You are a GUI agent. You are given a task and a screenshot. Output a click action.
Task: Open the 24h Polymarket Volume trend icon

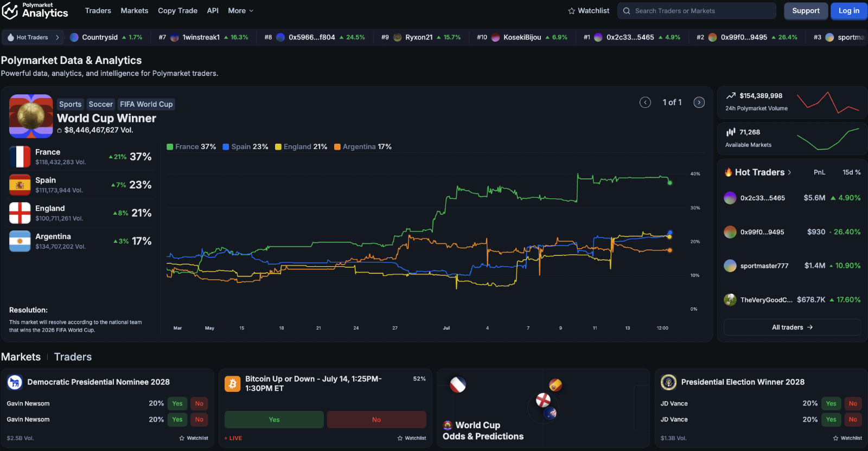pos(731,96)
